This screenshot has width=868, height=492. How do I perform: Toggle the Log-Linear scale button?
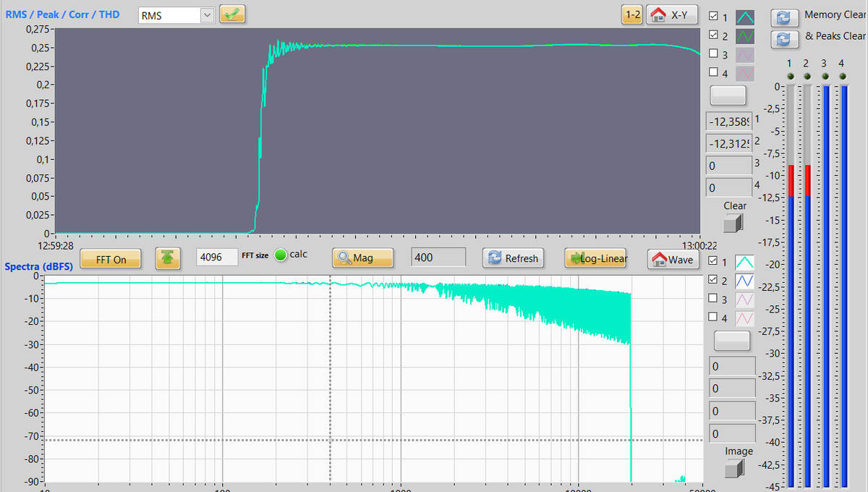[595, 258]
